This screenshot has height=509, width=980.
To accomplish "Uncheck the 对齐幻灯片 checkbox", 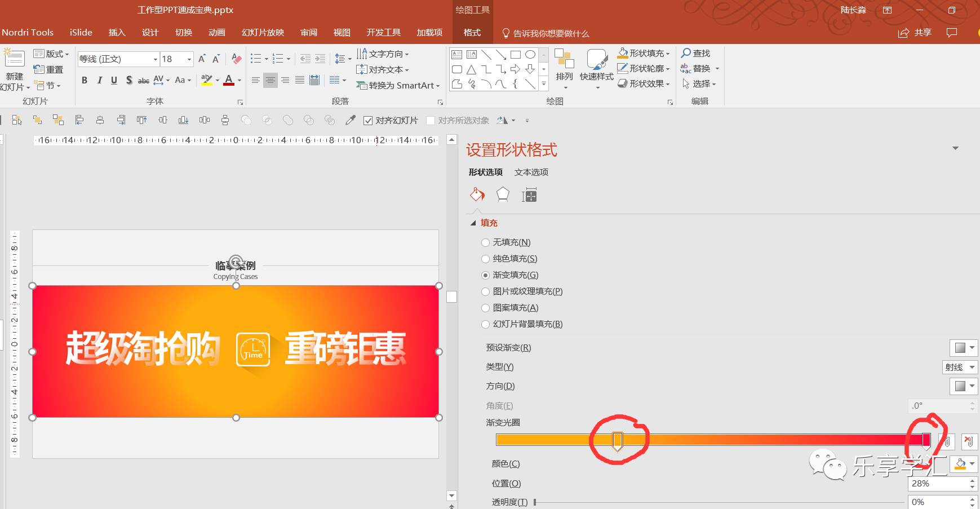I will pyautogui.click(x=369, y=120).
